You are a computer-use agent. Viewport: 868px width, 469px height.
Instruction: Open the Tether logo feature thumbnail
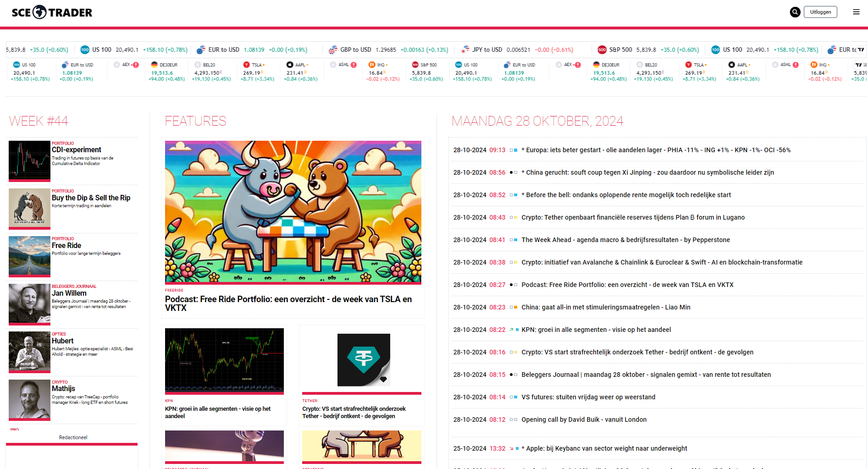click(x=362, y=360)
